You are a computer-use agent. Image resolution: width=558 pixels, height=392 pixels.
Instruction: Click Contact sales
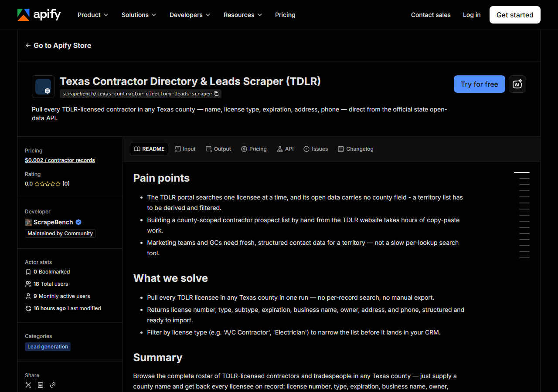click(431, 15)
